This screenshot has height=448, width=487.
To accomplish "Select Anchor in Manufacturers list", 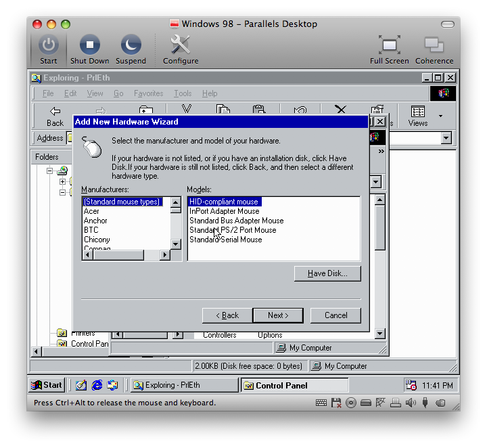I will click(95, 221).
